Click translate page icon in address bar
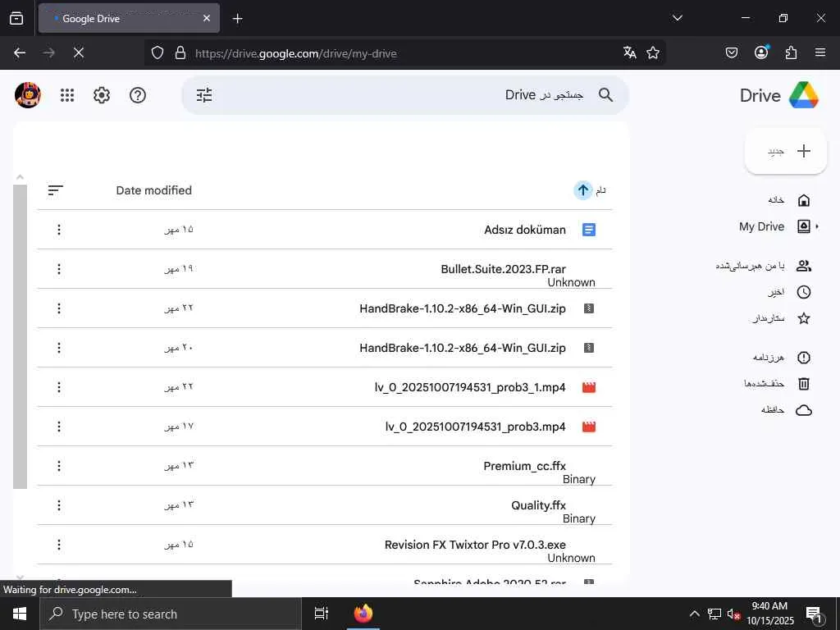 629,52
